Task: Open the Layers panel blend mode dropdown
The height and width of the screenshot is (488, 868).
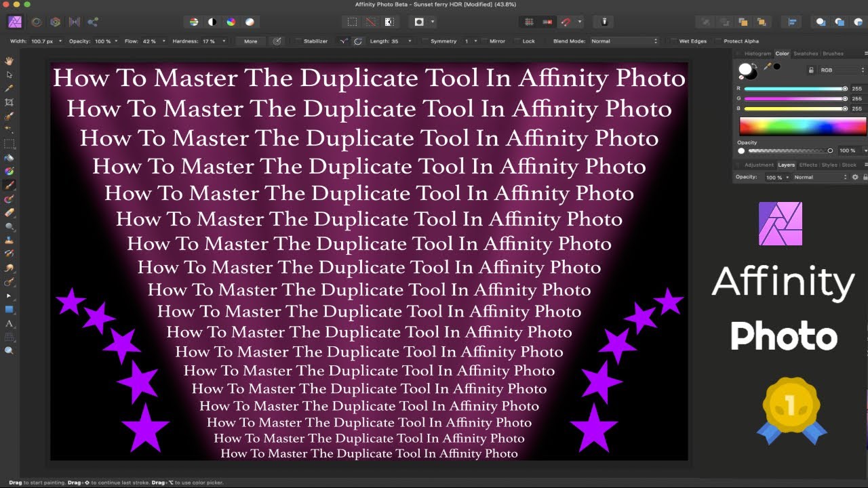Action: (x=821, y=177)
